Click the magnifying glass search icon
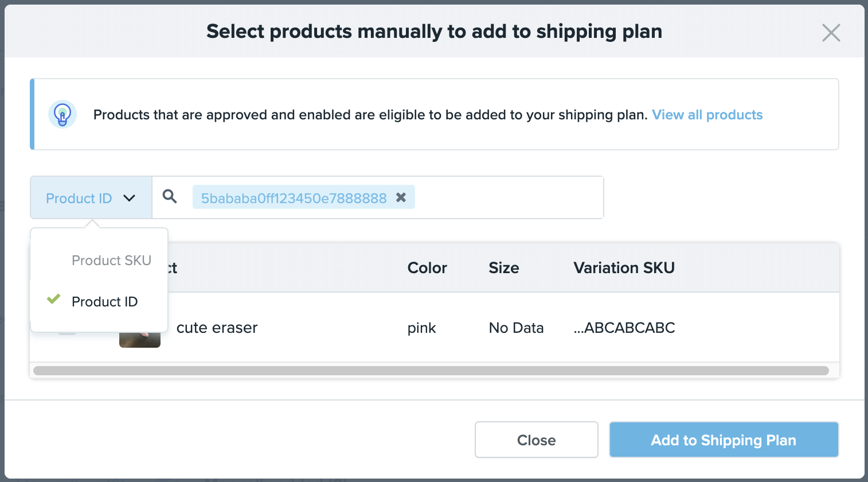This screenshot has height=482, width=868. point(170,197)
